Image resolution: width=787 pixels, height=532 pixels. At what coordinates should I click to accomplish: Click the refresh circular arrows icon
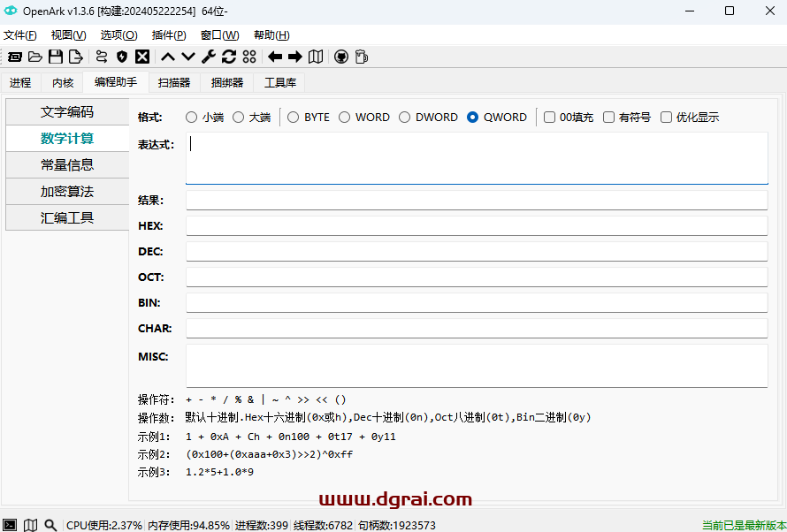point(229,57)
